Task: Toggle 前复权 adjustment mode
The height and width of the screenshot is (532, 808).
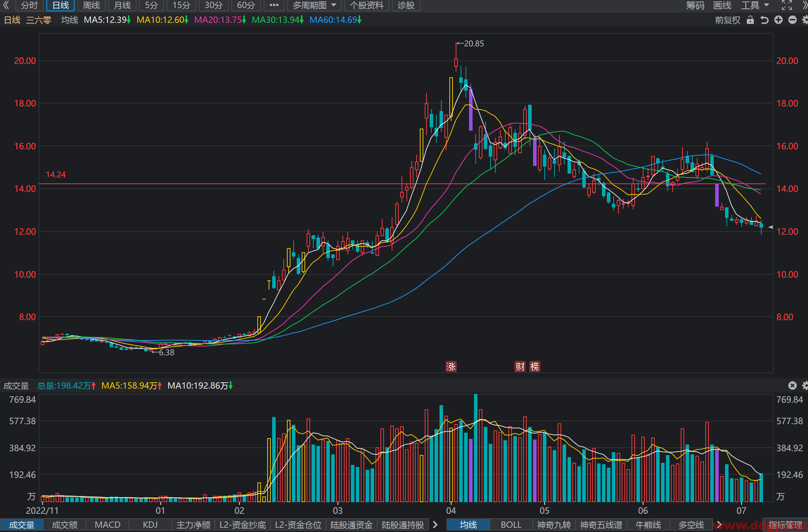Action: 727,20
